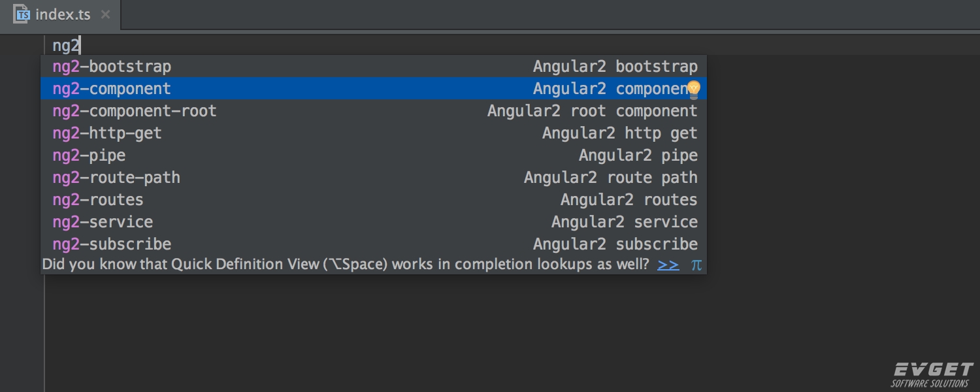Viewport: 980px width, 392px height.
Task: Click the Angular2 http get description
Action: 620,133
